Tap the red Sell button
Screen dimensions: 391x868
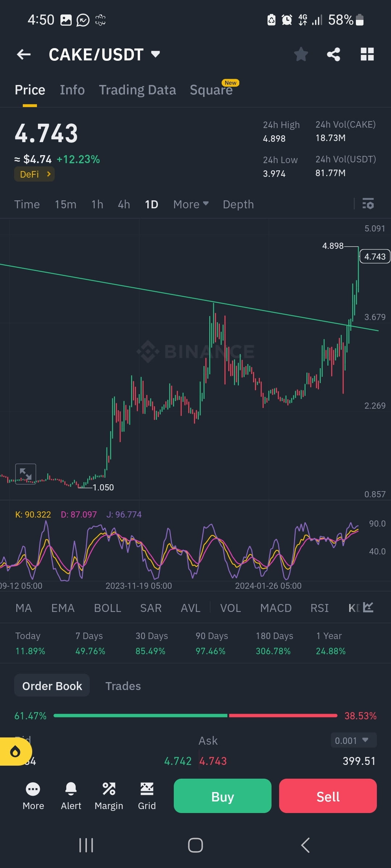pos(328,796)
